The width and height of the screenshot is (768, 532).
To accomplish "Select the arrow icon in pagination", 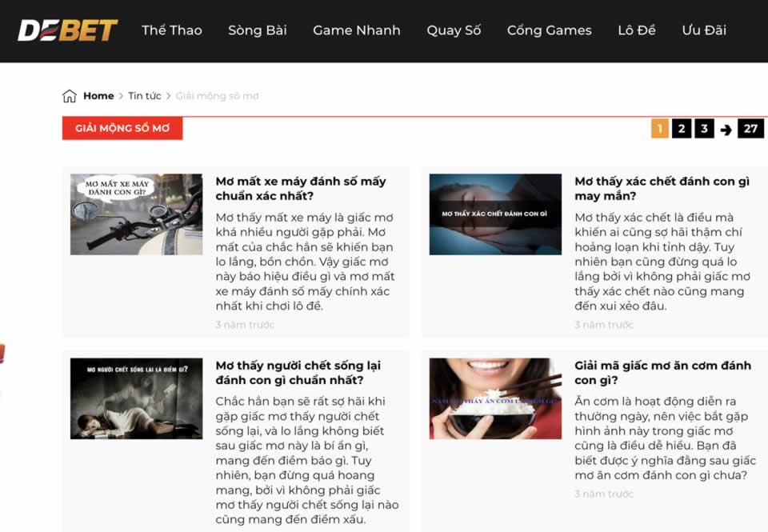I will [726, 128].
